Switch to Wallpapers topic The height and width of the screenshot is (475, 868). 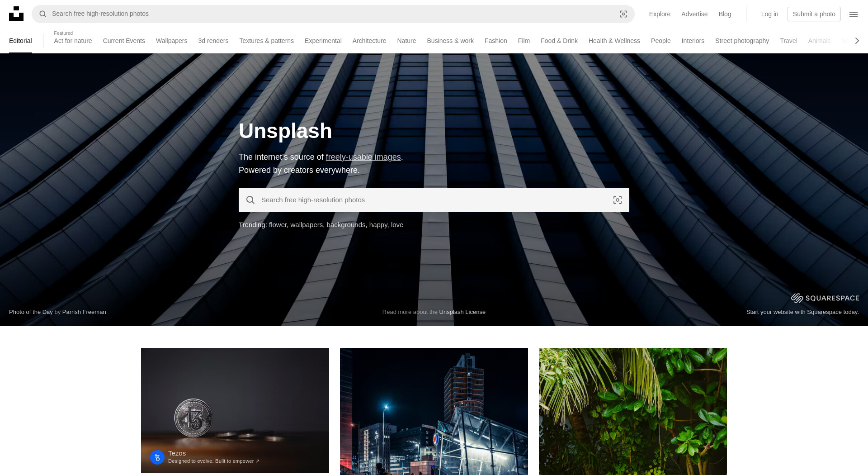pyautogui.click(x=171, y=41)
